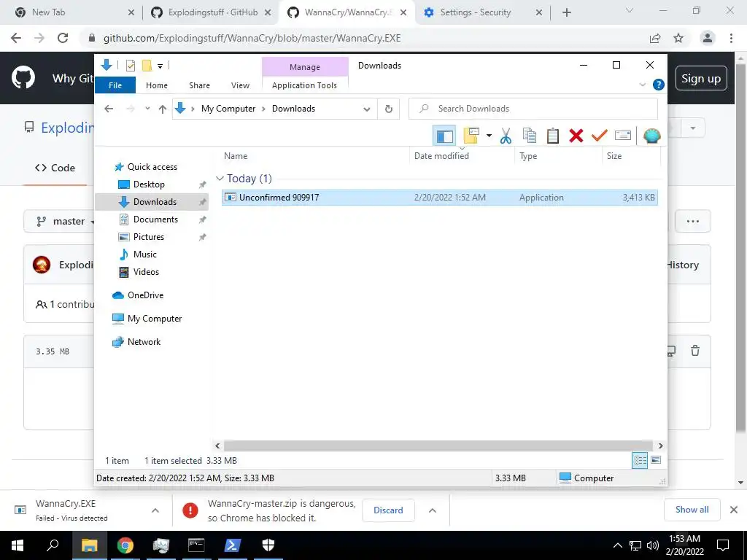
Task: Open Windows Security shield in taskbar
Action: click(x=268, y=545)
